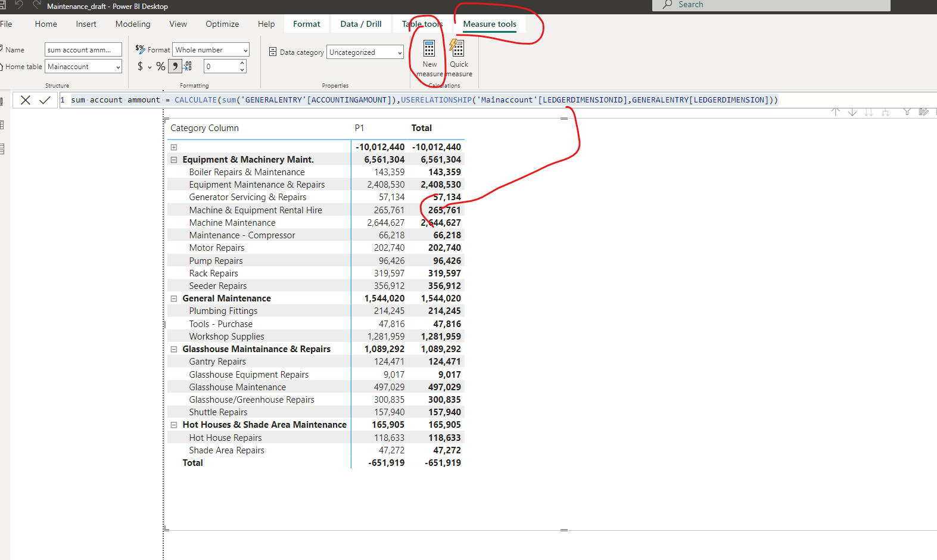Select the Machine Maintenance row
This screenshot has width=937, height=560.
[232, 223]
